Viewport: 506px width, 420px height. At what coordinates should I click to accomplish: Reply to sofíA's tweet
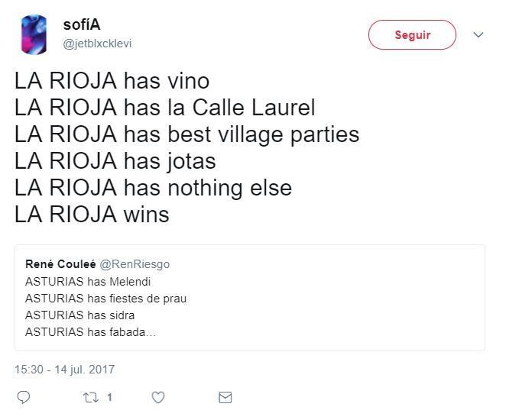pyautogui.click(x=24, y=397)
